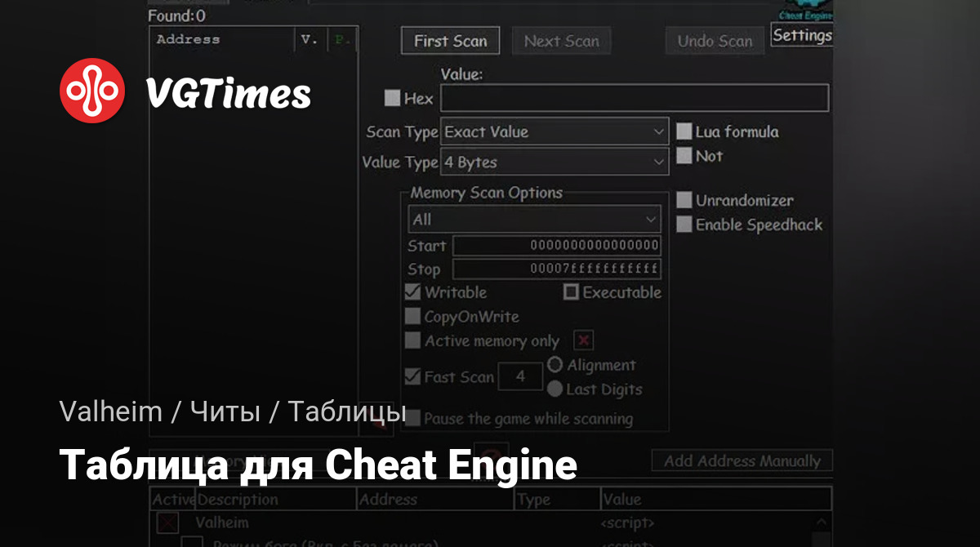Open the memory region All dropdown
980x547 pixels.
535,220
